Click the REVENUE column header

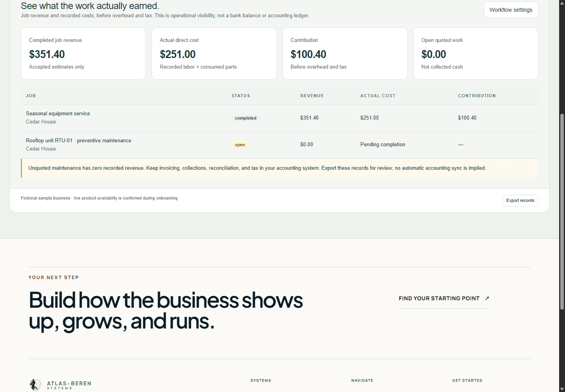[x=312, y=96]
